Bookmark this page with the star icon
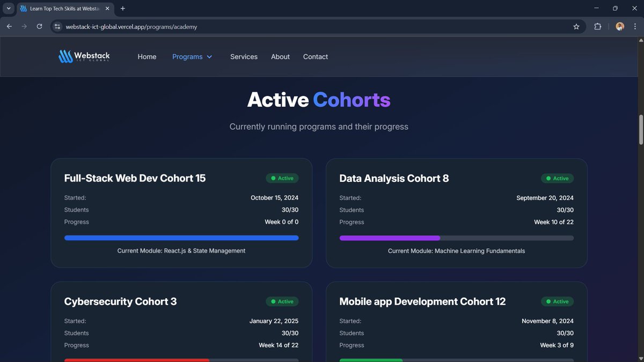 pyautogui.click(x=576, y=26)
